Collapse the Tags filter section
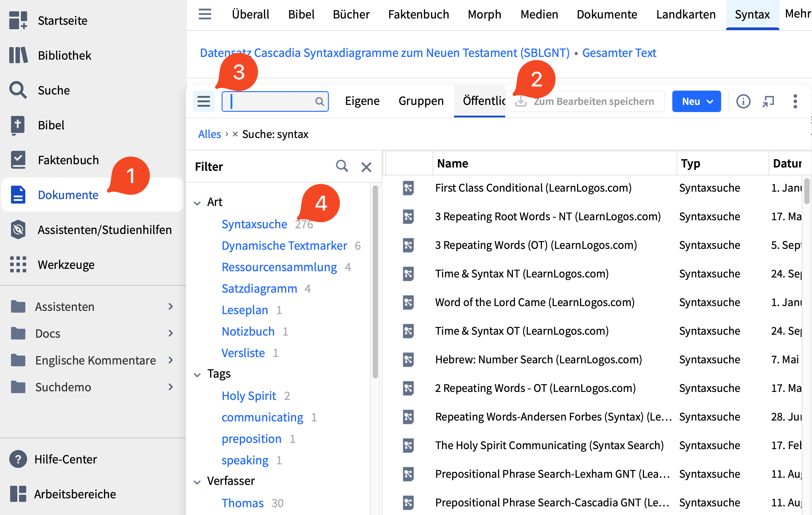812x515 pixels. coord(197,375)
